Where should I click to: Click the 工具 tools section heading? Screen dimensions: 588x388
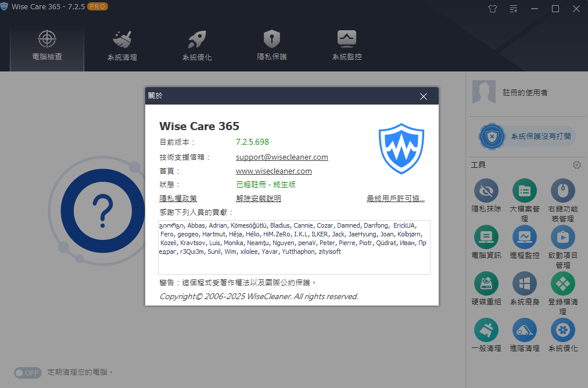(478, 165)
